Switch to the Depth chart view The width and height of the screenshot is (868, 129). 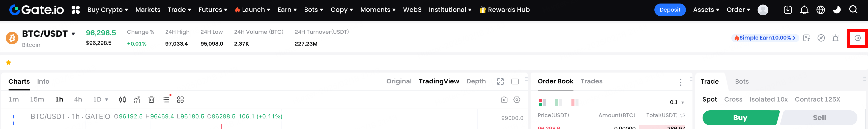pyautogui.click(x=476, y=81)
